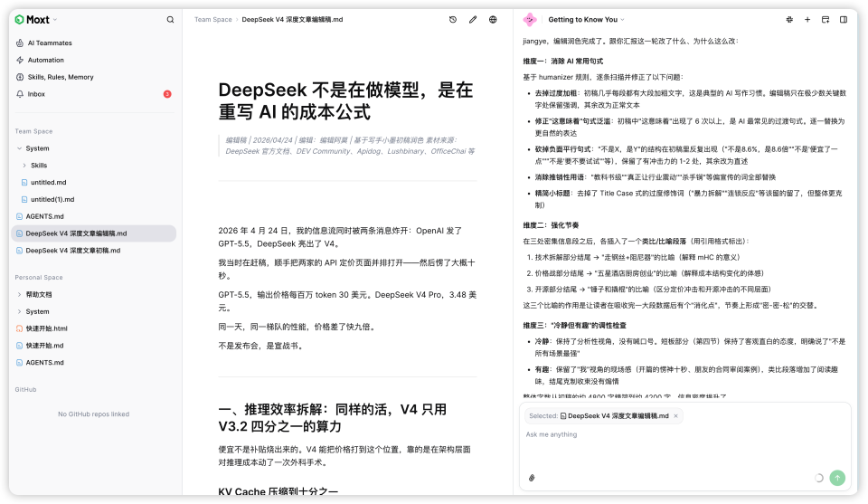Viewport: 868px width, 504px height.
Task: Select DeepSeek V4 深度文章编辑稿.md in the sidebar
Action: [x=93, y=233]
